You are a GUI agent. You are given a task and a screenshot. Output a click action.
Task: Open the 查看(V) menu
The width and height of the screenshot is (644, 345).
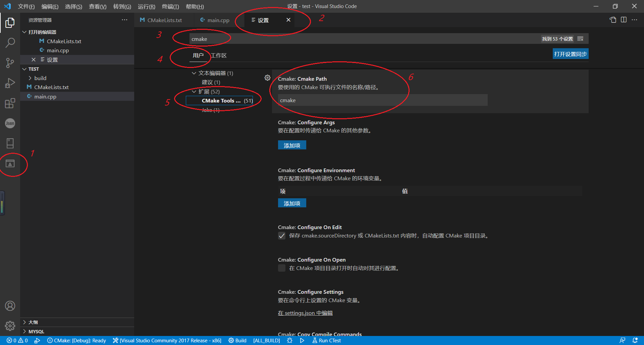97,6
